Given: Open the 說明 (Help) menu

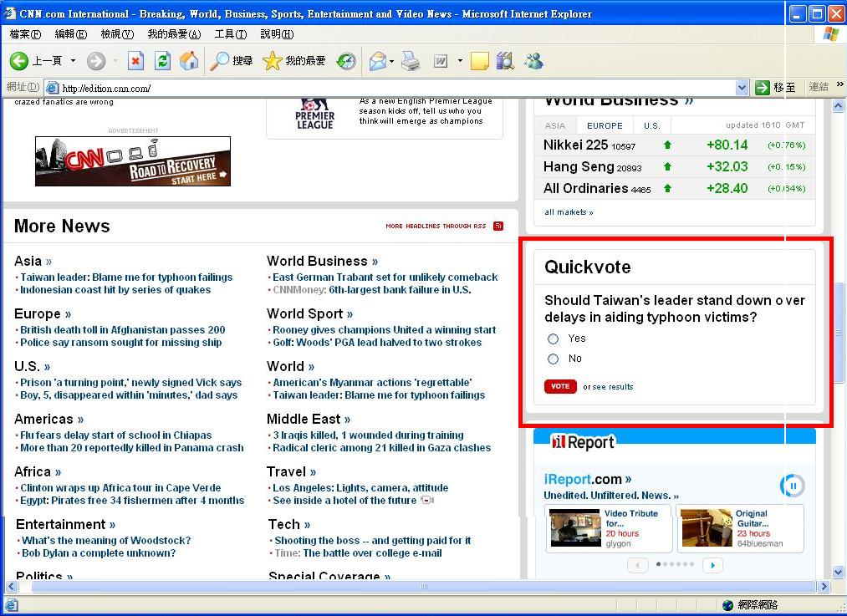Looking at the screenshot, I should click(277, 34).
